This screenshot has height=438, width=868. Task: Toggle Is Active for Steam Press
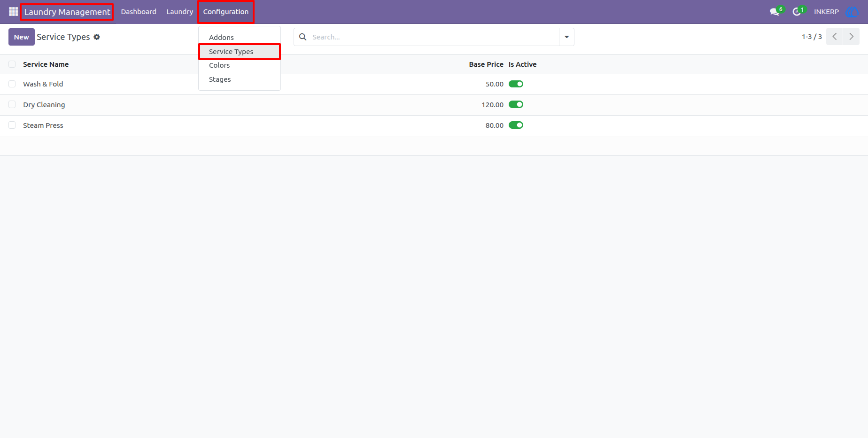pos(516,125)
